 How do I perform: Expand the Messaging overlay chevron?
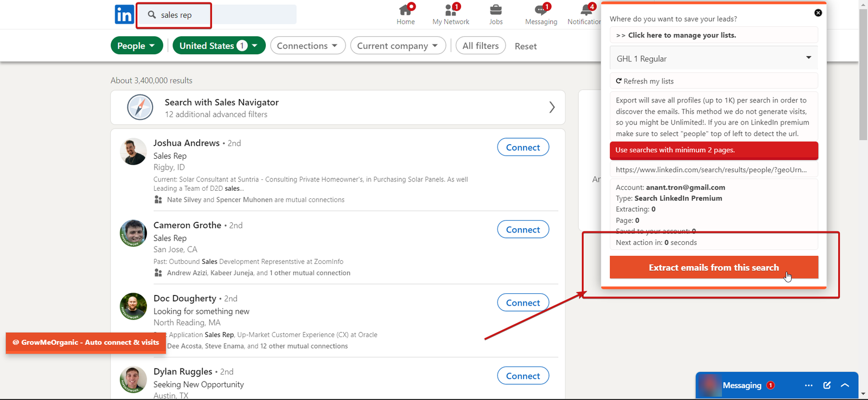tap(845, 385)
